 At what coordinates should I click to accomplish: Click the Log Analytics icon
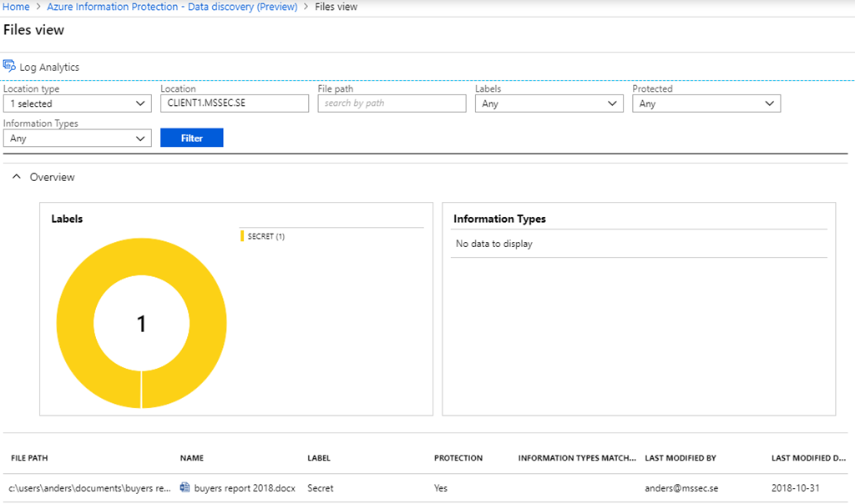[x=9, y=65]
